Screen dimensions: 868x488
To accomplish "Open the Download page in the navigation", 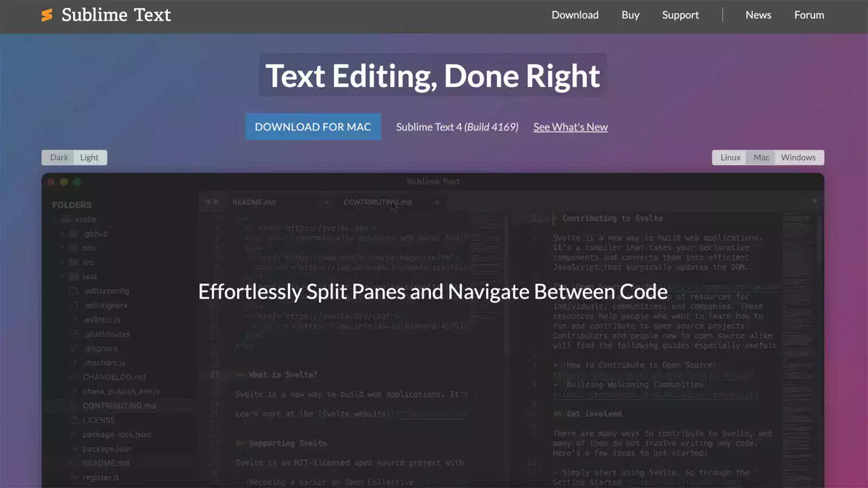I will click(575, 15).
